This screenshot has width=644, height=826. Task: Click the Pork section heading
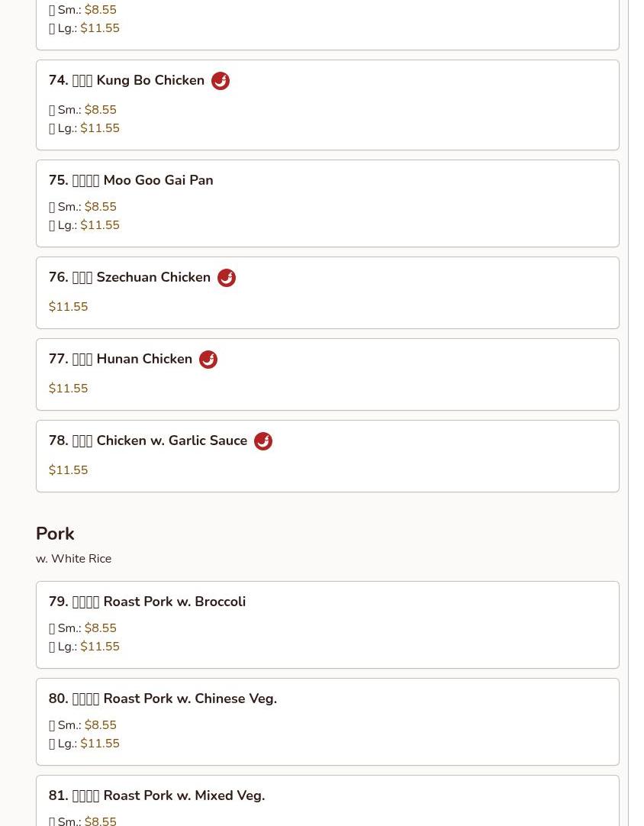pos(55,534)
